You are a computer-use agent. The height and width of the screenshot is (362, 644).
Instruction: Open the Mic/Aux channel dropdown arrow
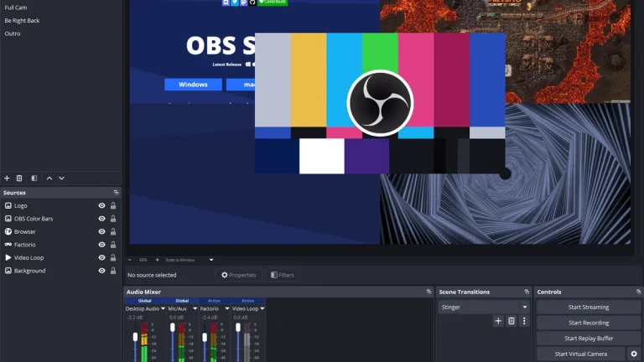pos(195,308)
